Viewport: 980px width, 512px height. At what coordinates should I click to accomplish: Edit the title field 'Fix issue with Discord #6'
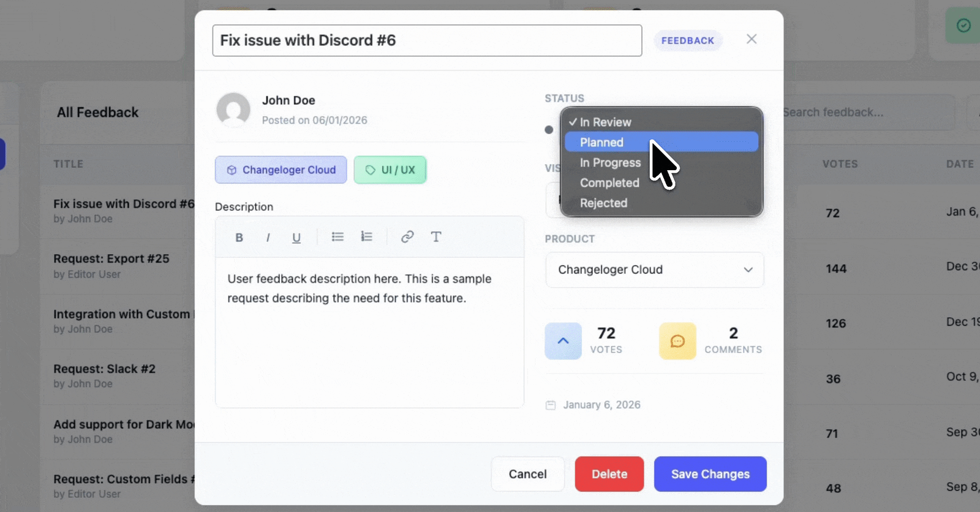[x=427, y=40]
